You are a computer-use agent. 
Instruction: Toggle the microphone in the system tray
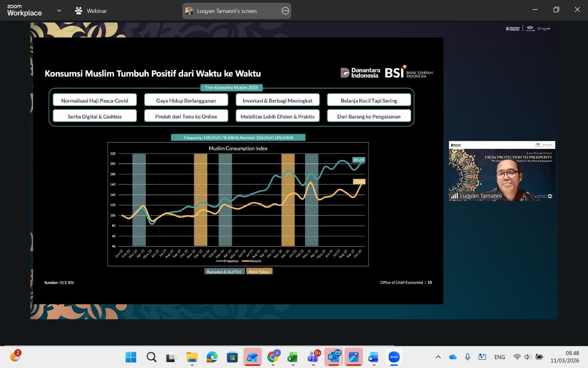tap(467, 357)
